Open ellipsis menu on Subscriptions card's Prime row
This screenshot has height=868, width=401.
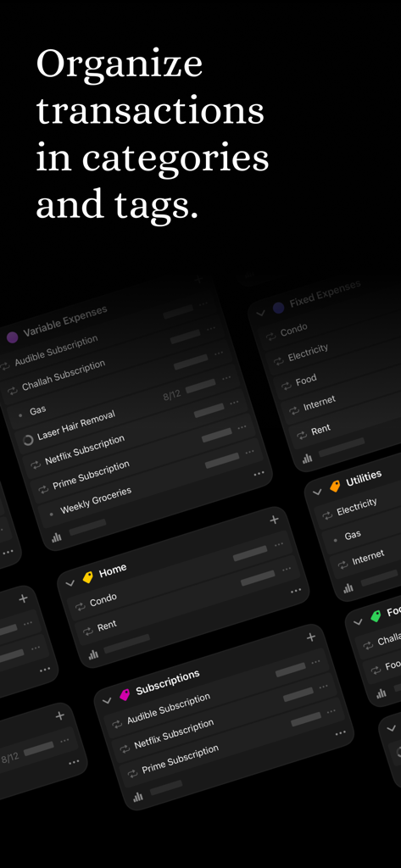(331, 711)
